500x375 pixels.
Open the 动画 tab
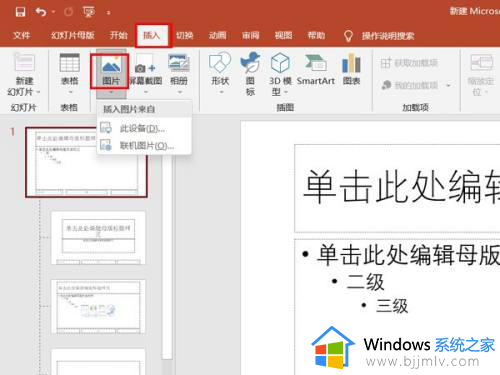[x=217, y=35]
